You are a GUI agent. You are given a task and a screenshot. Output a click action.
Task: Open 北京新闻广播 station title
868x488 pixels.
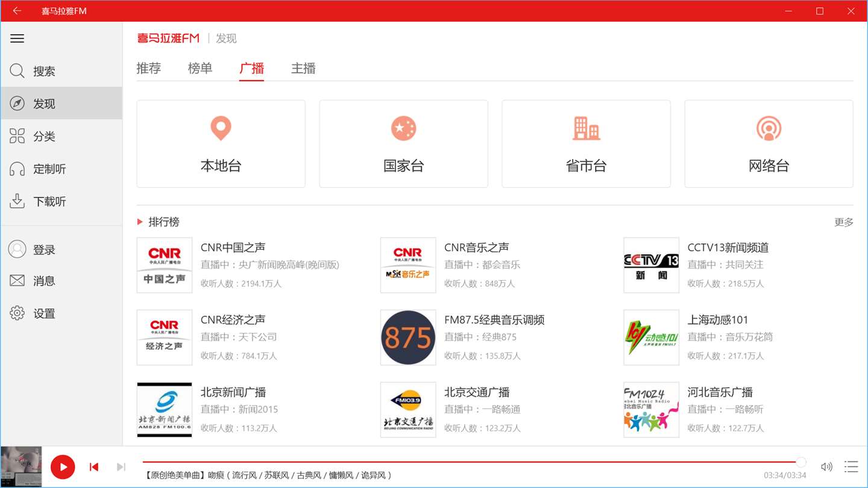[233, 392]
